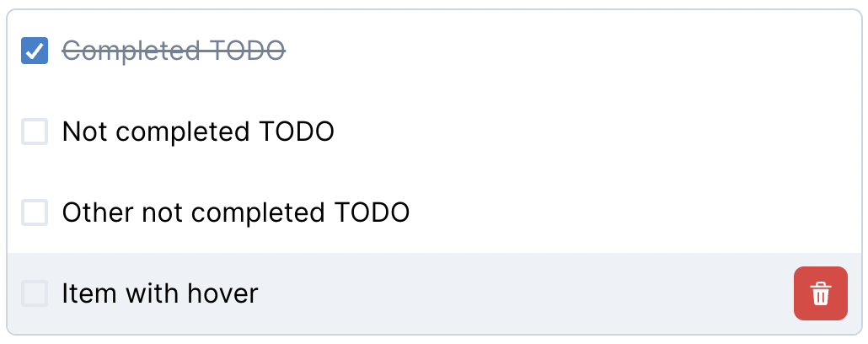Viewport: 868px width, 344px height.
Task: Click the Item with hover text
Action: [x=160, y=293]
